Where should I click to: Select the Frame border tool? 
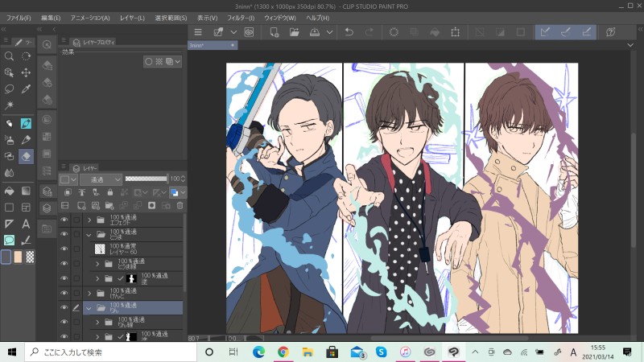26,208
